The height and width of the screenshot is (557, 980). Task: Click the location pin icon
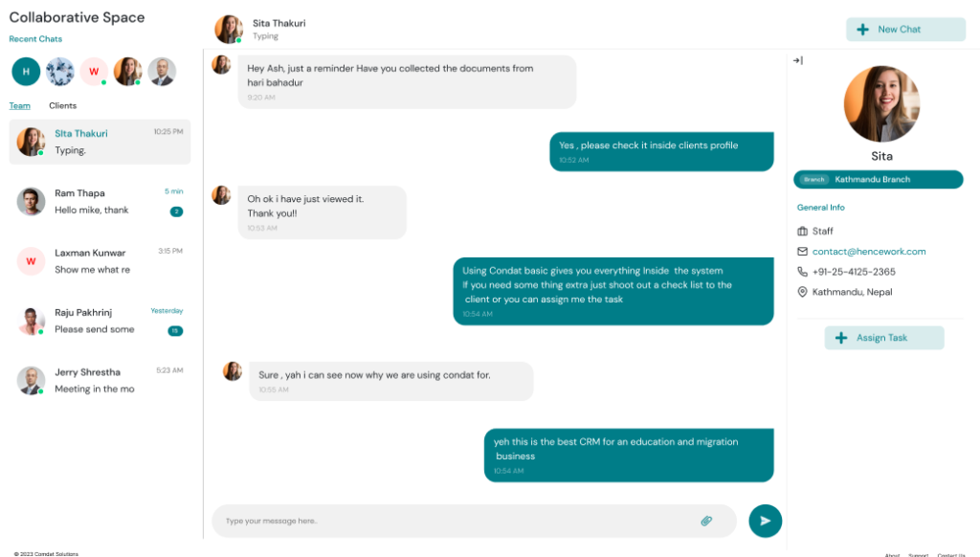[x=802, y=292]
